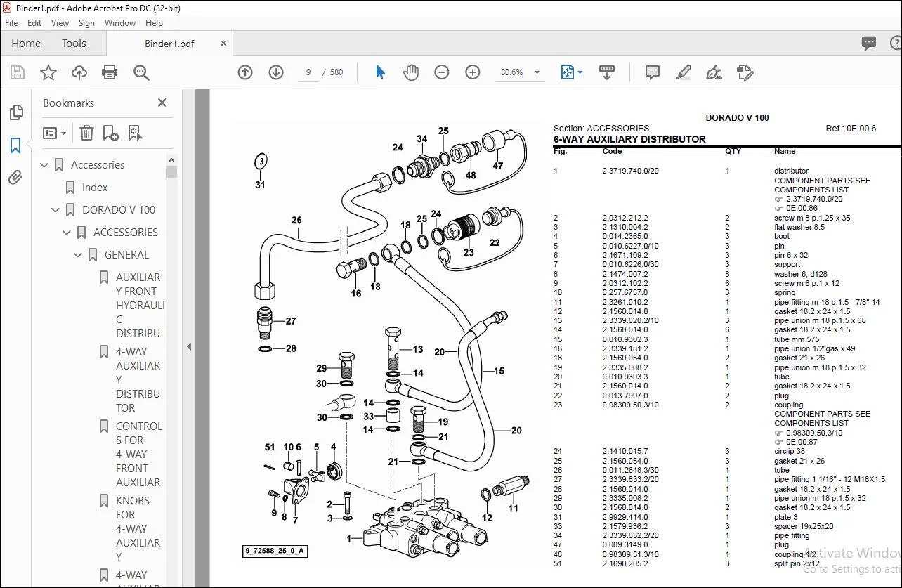Collapse the top-level Accessories bookmark
The height and width of the screenshot is (588, 902).
pos(44,165)
